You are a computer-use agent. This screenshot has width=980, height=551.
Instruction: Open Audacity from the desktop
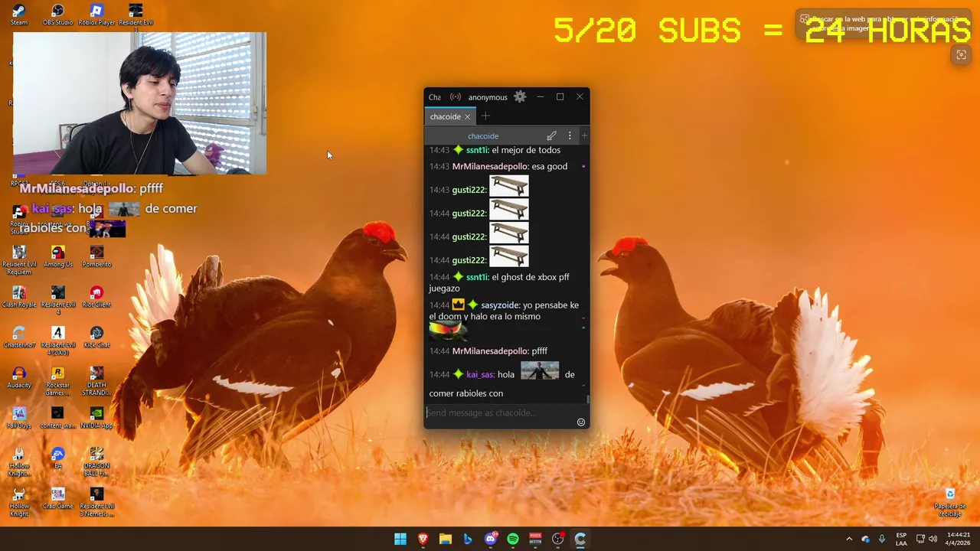[19, 377]
